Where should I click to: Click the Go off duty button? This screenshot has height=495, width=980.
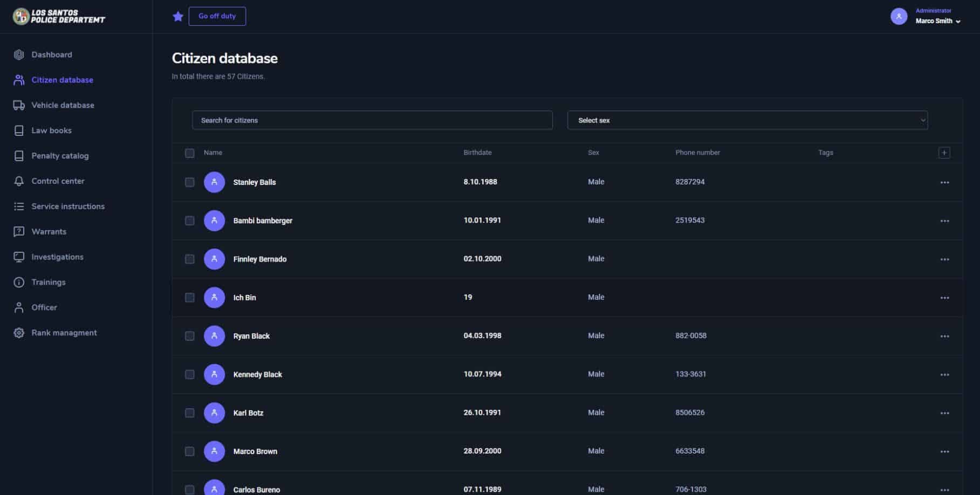tap(217, 16)
